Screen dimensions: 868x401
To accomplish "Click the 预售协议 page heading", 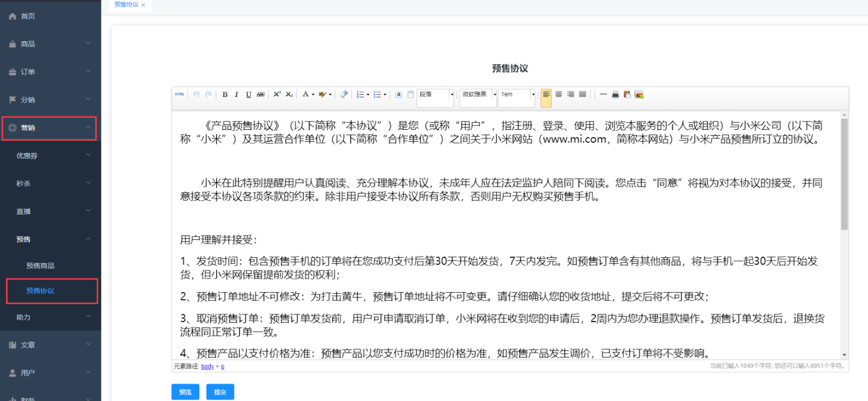I will [x=510, y=68].
